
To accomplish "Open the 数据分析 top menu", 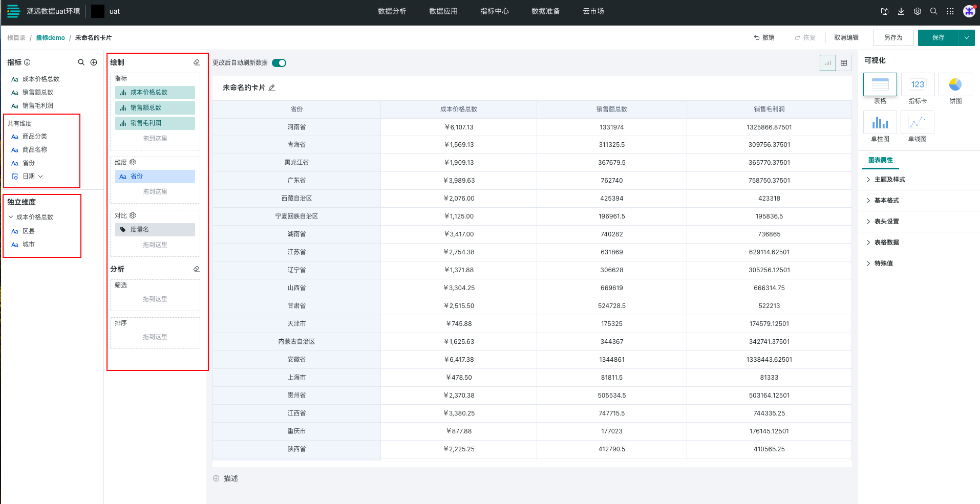I will 392,11.
